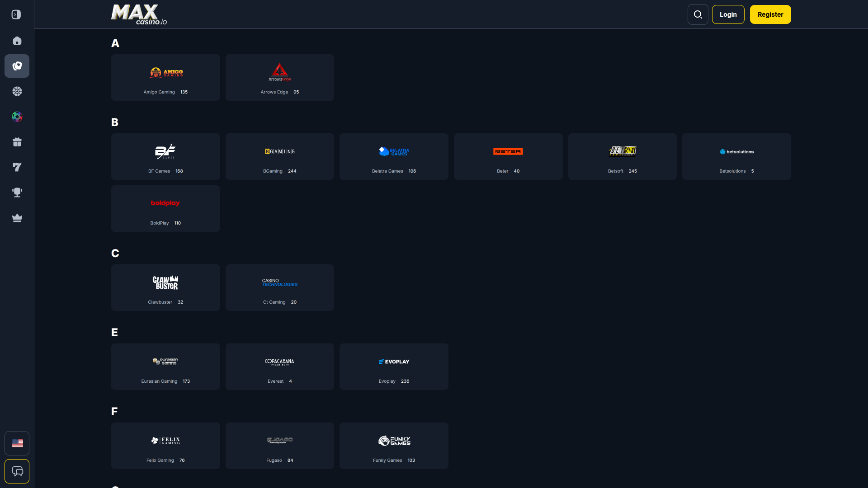
Task: Click the MAX casino.io logo
Action: (139, 14)
